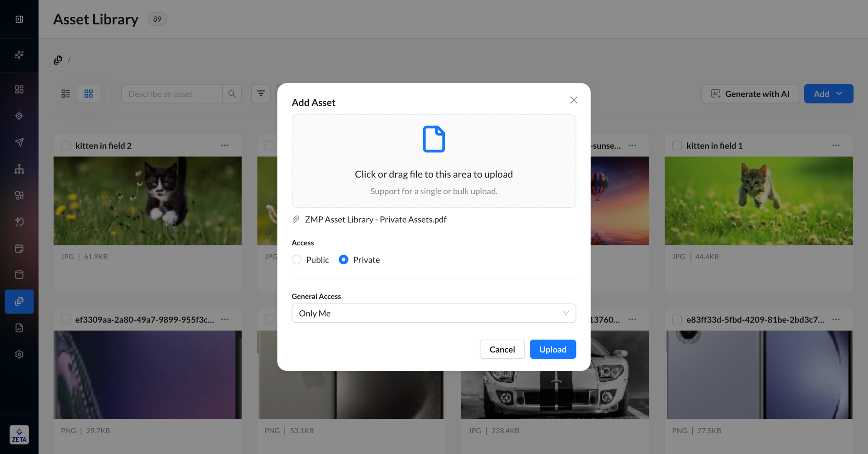Open the calendar icon in sidebar
The height and width of the screenshot is (454, 868).
point(19,248)
